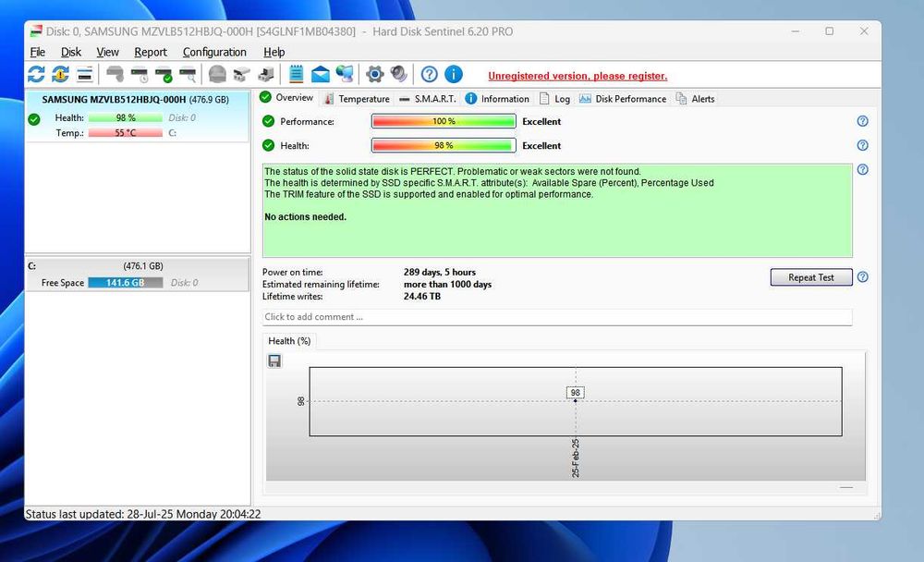Click the gray dome-shaped disk toolbar icon
The width and height of the screenshot is (924, 562).
pos(217,74)
